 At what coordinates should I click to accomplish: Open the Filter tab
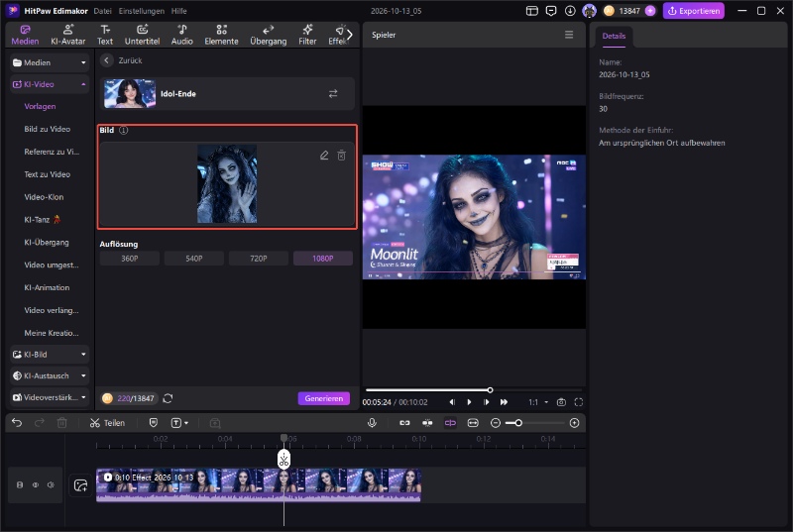307,35
